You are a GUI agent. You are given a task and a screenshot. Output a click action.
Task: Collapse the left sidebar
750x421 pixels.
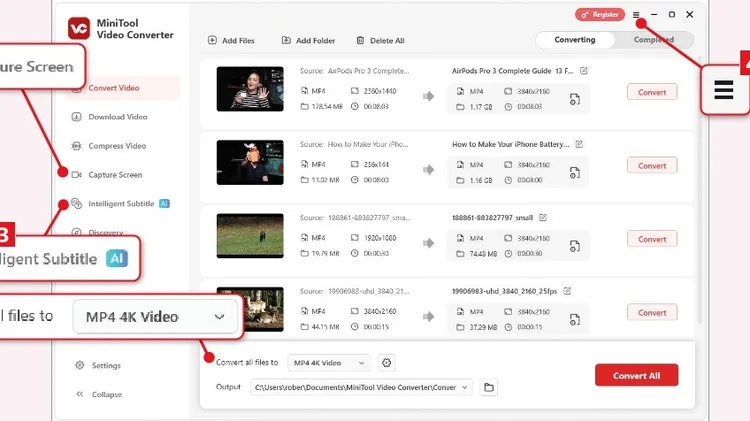tap(106, 394)
